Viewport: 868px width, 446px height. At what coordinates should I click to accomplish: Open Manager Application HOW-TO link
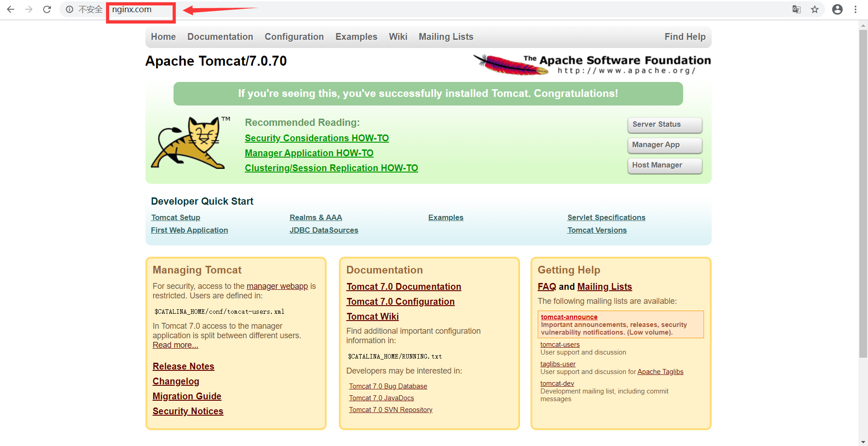click(309, 153)
